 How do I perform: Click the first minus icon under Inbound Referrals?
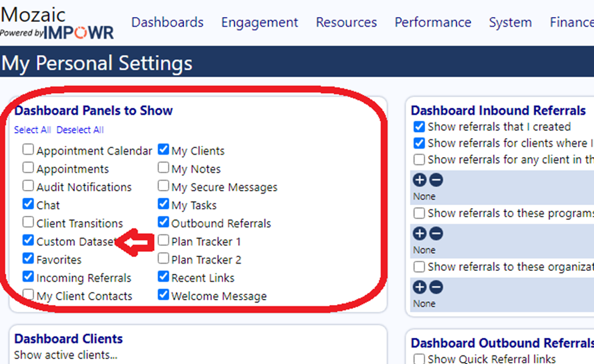click(436, 180)
